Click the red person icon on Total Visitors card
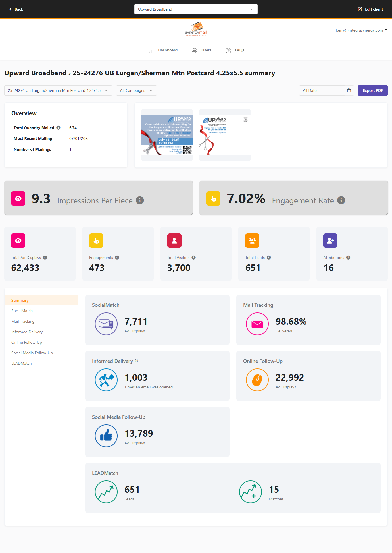This screenshot has height=553, width=392. pyautogui.click(x=174, y=241)
